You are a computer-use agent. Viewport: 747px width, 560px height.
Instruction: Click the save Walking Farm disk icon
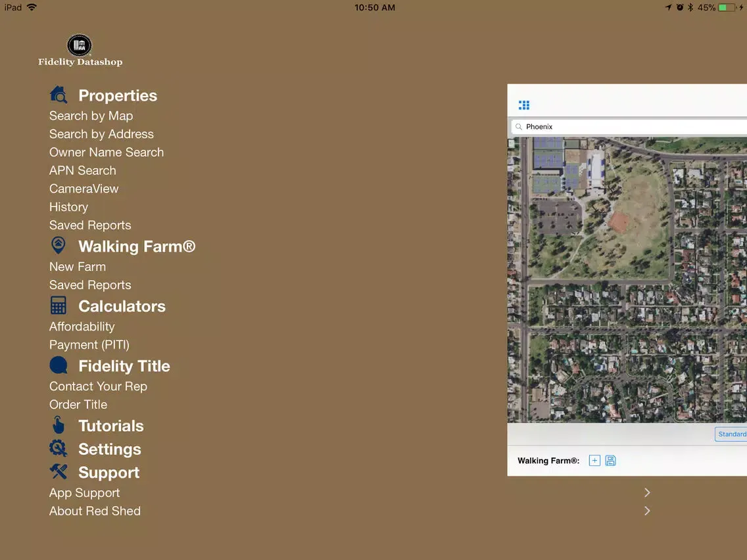tap(610, 461)
